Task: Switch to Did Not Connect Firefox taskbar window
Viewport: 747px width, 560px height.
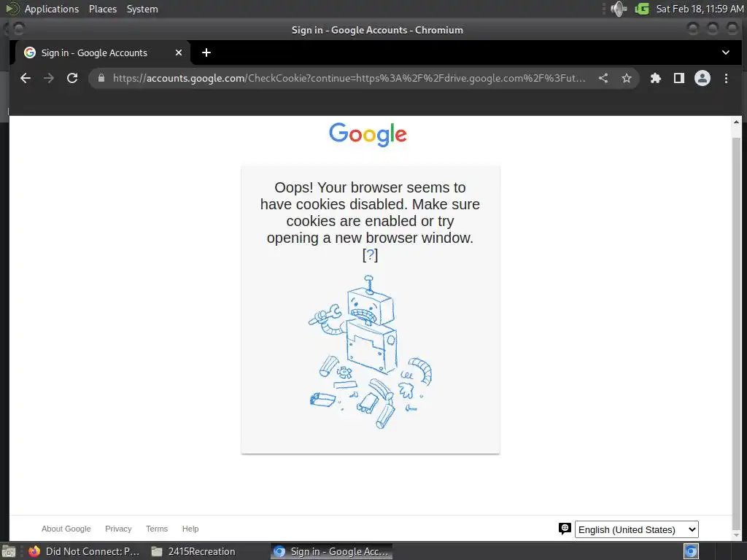Action: [x=84, y=551]
